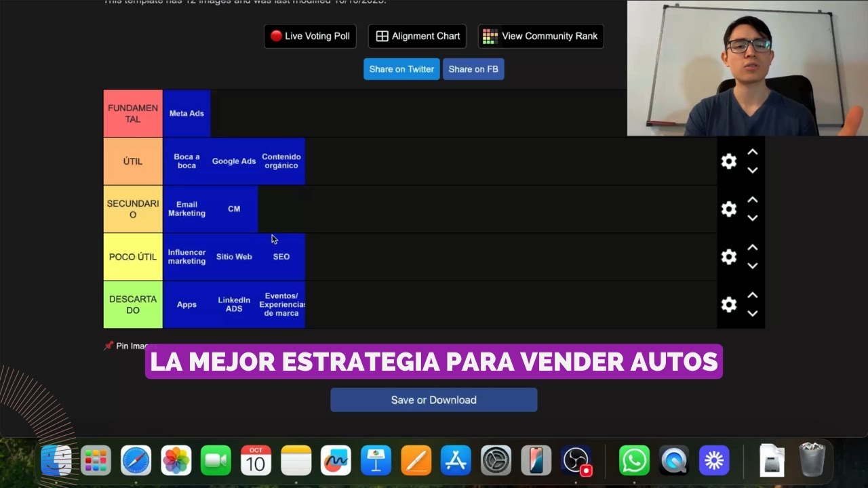Open QuickTime Player from the Dock
The height and width of the screenshot is (488, 868).
(674, 461)
